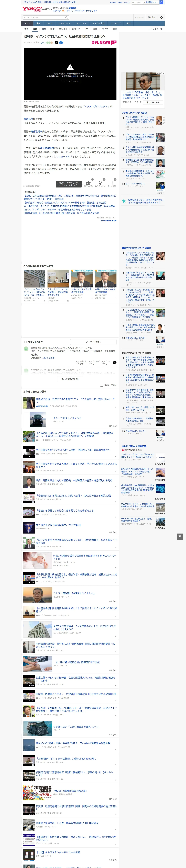Open トピックス一覧

(155, 29)
